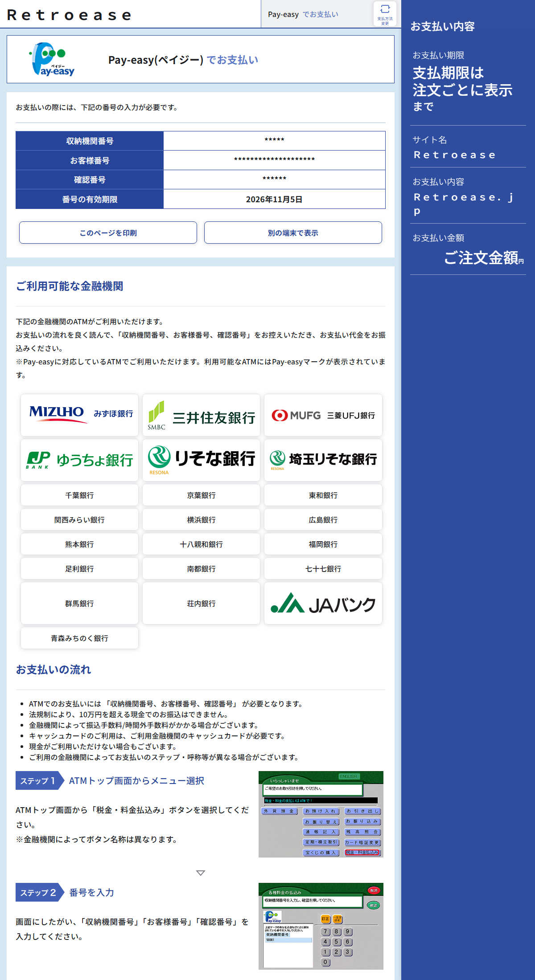Click the expiry date 2026年11月5日
This screenshot has width=535, height=980.
[274, 199]
